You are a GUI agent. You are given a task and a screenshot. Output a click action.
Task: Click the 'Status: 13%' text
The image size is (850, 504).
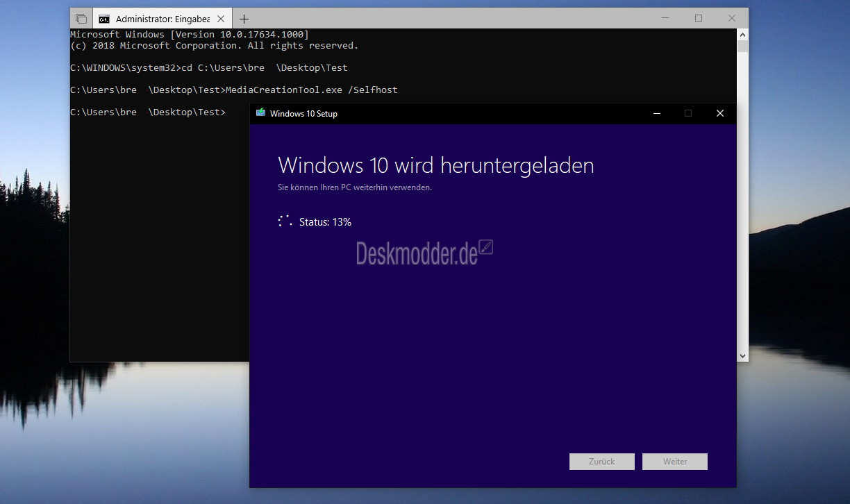[x=325, y=222]
